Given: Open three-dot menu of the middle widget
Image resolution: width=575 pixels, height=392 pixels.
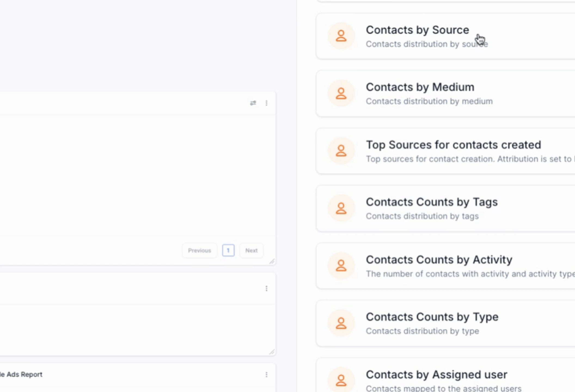Looking at the screenshot, I should [267, 288].
